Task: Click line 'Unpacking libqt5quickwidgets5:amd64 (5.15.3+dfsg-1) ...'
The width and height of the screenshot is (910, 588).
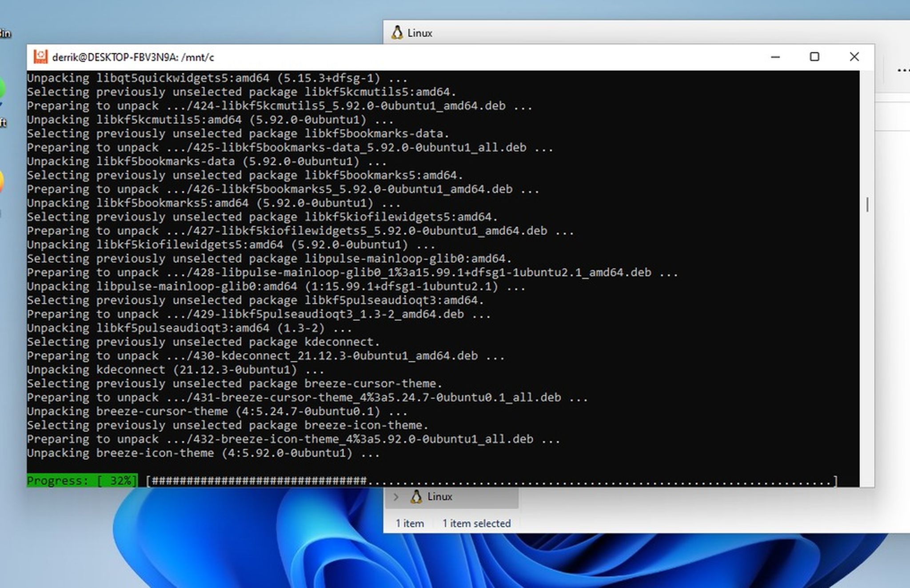Action: click(217, 78)
